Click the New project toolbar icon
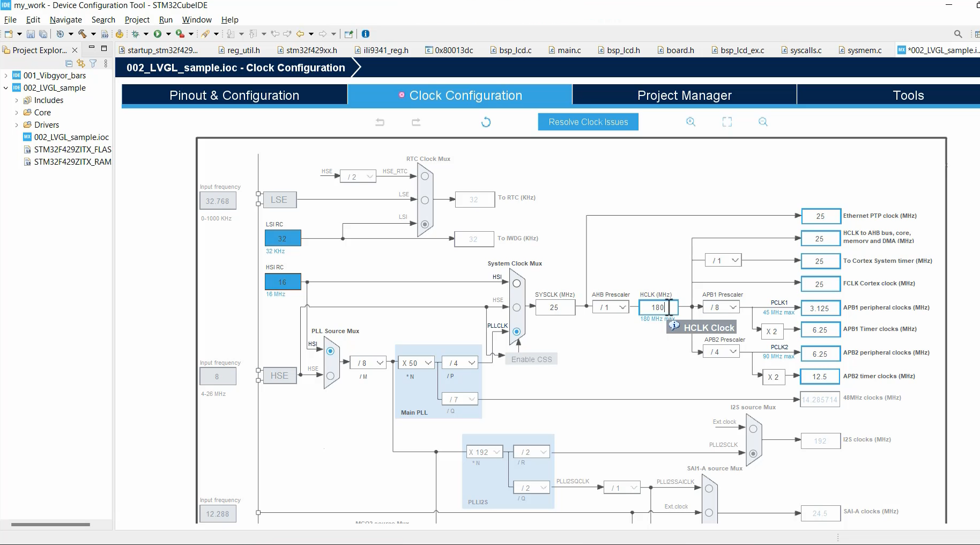Screen dimensions: 980x545 9,34
